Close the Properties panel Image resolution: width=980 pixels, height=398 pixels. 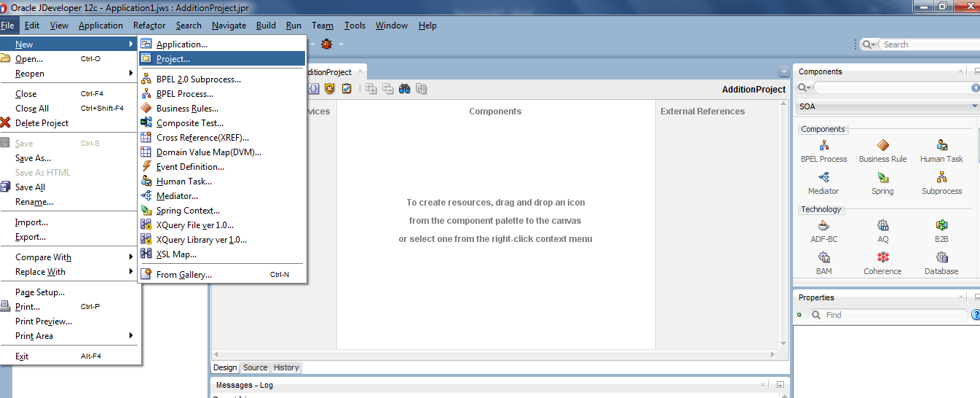(x=961, y=297)
